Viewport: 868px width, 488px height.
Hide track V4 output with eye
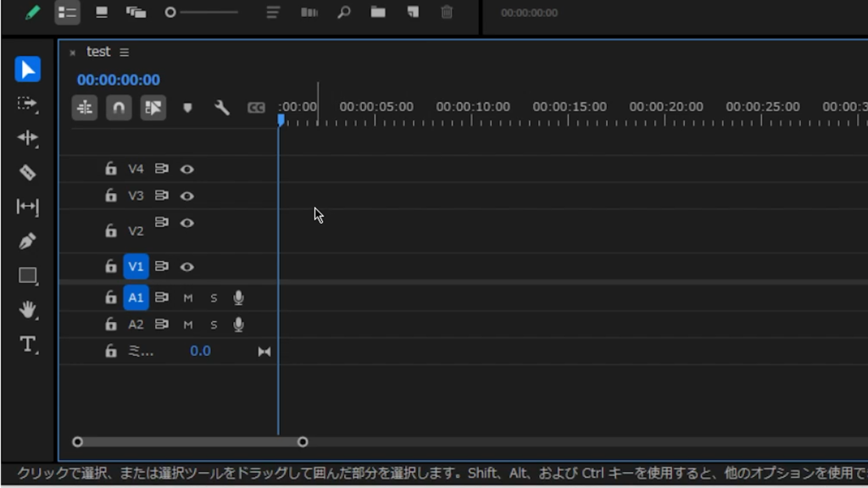click(x=187, y=169)
